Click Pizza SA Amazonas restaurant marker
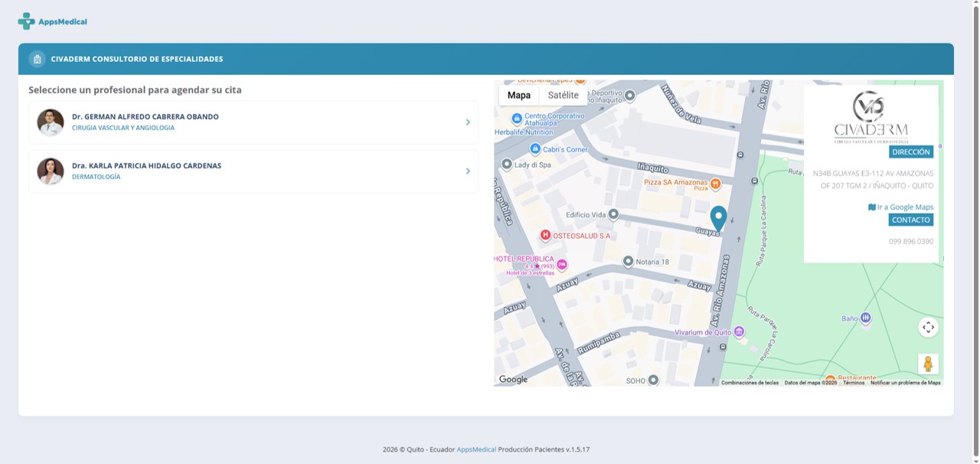The image size is (980, 464). 715,183
